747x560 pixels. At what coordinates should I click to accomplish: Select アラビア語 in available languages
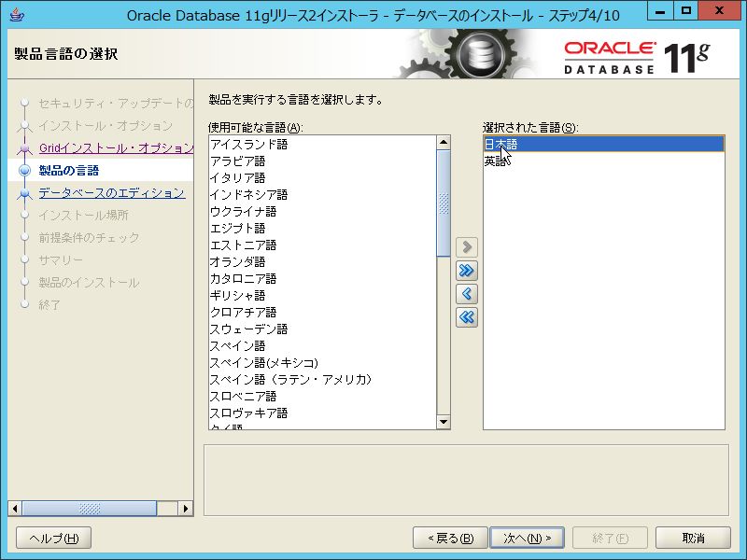click(322, 161)
